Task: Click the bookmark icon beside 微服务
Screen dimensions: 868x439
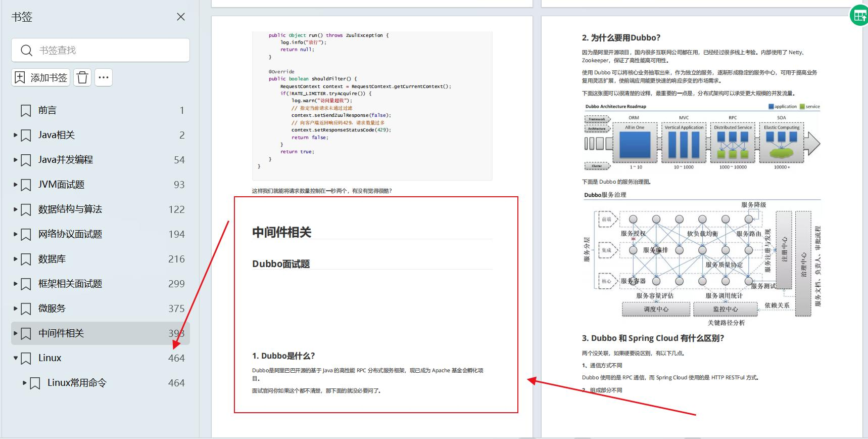Action: (x=26, y=309)
